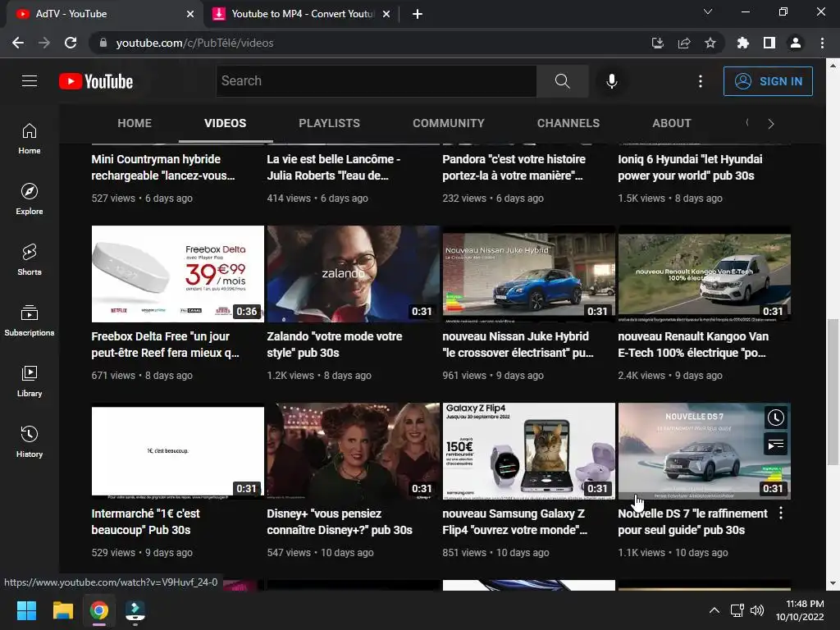Click Freebox Delta thumbnail
The image size is (840, 630).
tap(178, 274)
